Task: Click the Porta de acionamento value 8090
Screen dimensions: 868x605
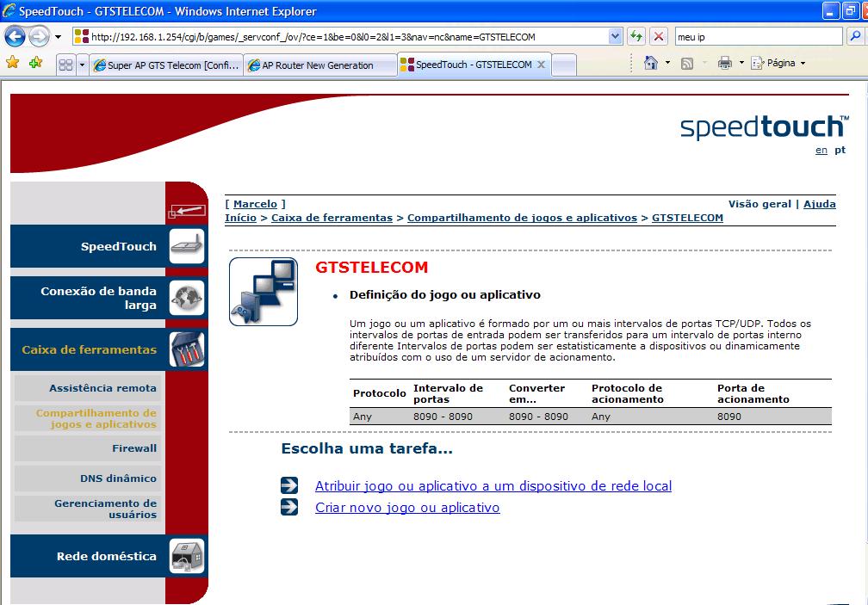Action: [x=729, y=417]
